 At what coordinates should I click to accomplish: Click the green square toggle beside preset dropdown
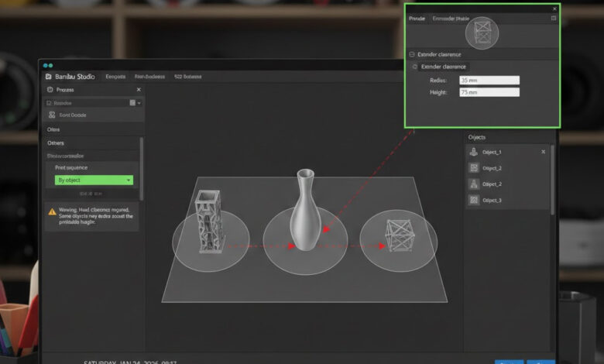click(x=132, y=102)
